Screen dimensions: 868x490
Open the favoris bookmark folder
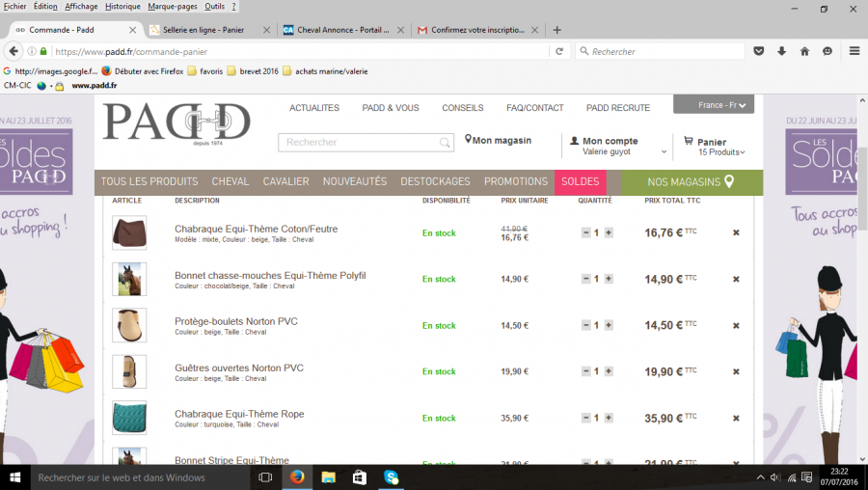point(204,70)
